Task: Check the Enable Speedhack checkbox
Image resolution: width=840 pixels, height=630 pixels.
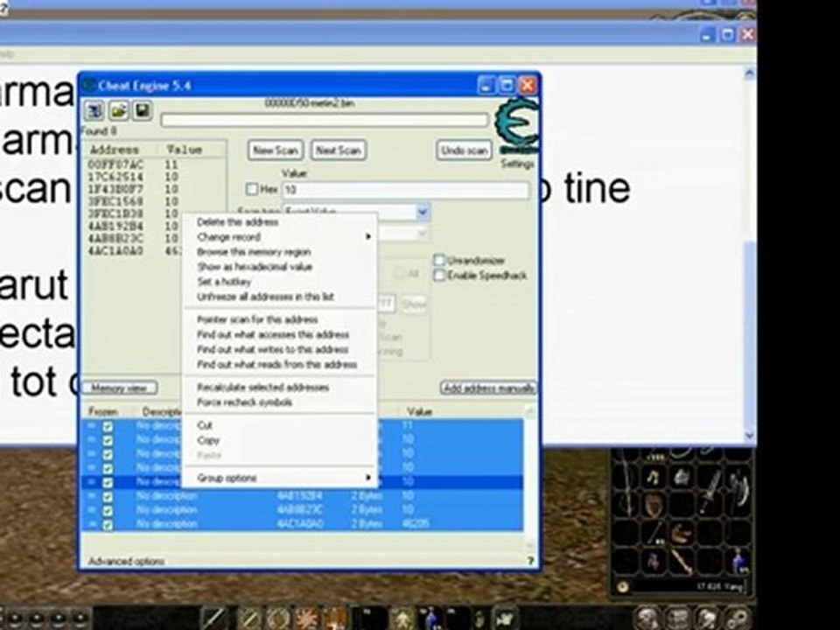Action: pyautogui.click(x=439, y=276)
